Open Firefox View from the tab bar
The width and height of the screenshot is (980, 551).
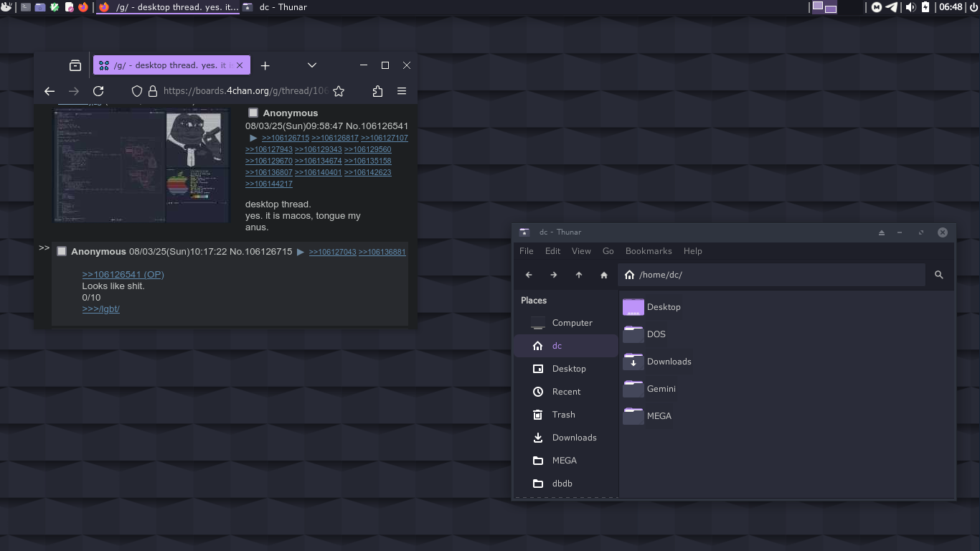[x=75, y=65]
